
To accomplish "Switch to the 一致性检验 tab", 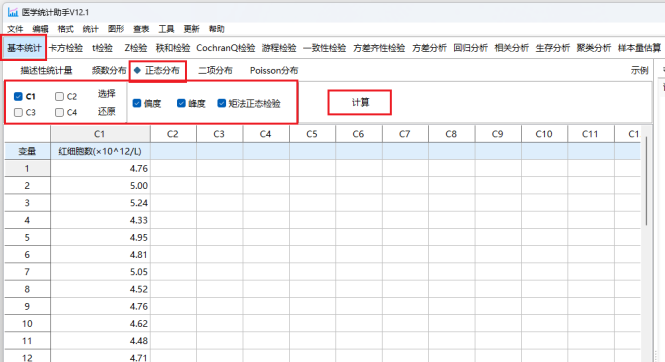I will tap(324, 48).
